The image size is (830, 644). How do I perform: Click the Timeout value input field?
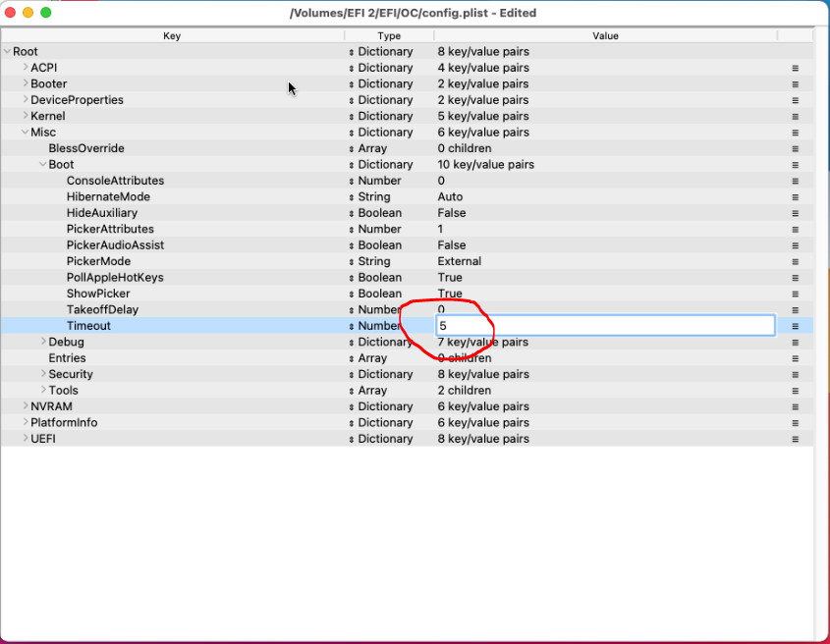tap(606, 326)
